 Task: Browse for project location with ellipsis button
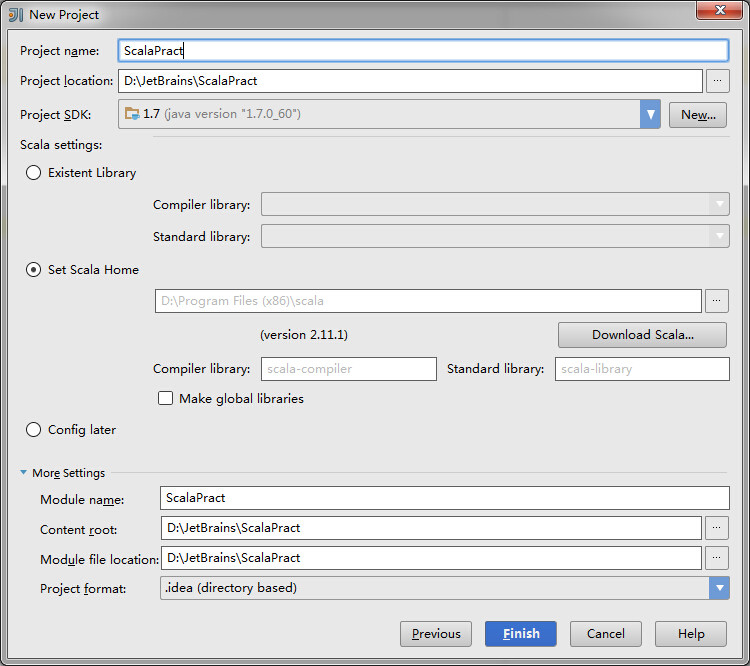[717, 81]
